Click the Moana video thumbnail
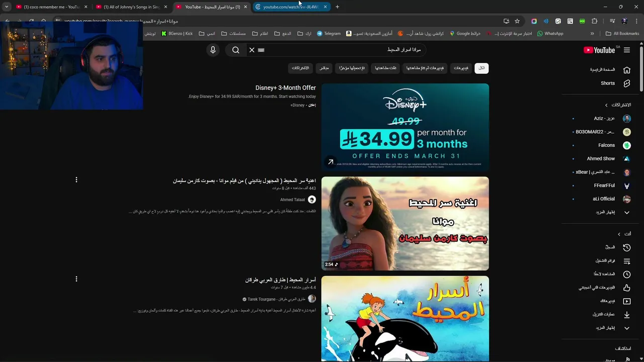 click(x=405, y=223)
